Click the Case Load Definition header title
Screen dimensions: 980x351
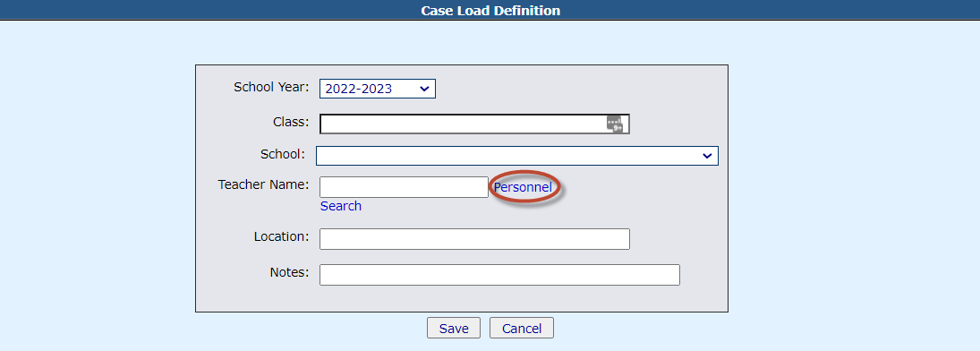pos(490,11)
